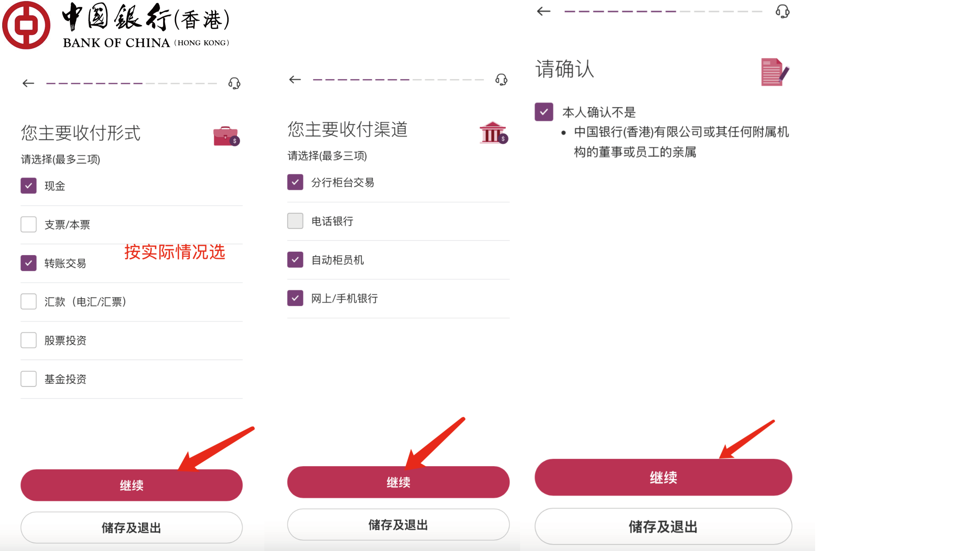Open headset support icon on middle panel
980x551 pixels.
tap(502, 79)
